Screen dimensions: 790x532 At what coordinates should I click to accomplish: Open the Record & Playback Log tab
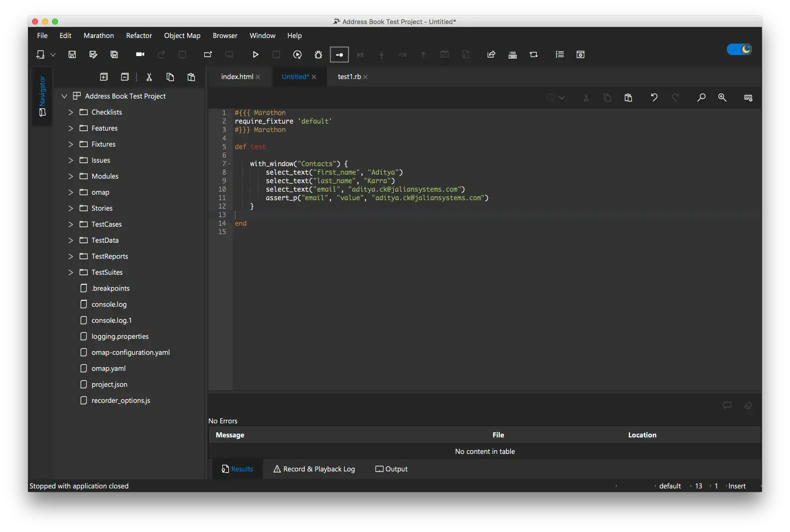coord(314,469)
